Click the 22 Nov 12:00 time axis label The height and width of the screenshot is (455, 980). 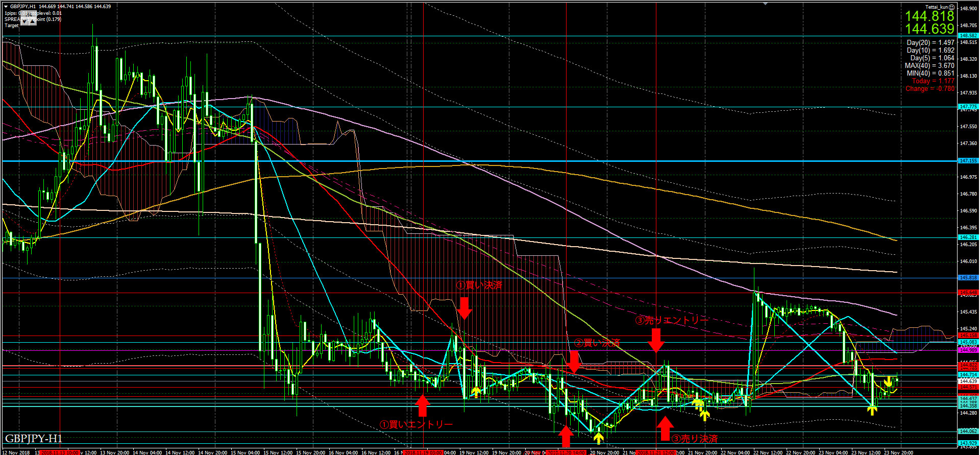(x=768, y=452)
